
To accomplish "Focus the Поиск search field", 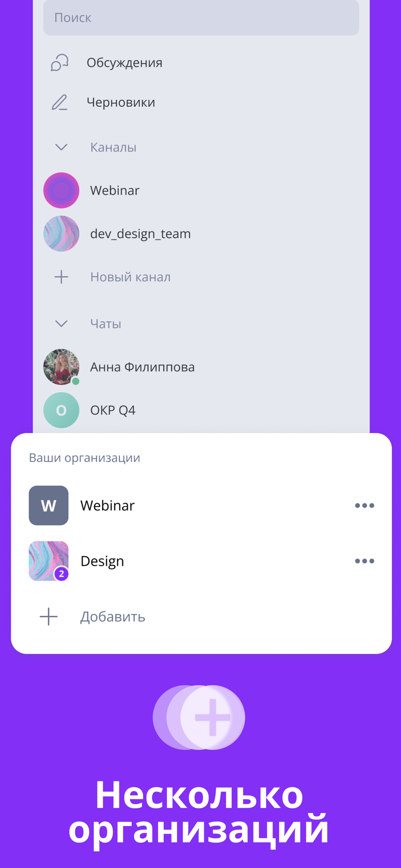I will [x=201, y=18].
